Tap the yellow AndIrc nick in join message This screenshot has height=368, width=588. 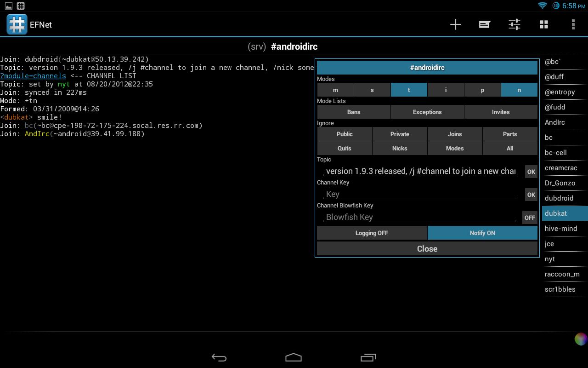tap(37, 134)
